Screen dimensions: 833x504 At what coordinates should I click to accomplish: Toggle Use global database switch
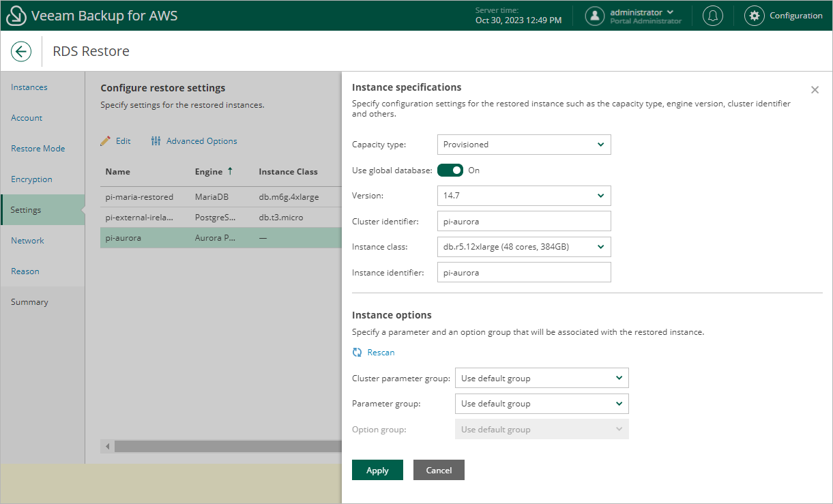pyautogui.click(x=450, y=171)
